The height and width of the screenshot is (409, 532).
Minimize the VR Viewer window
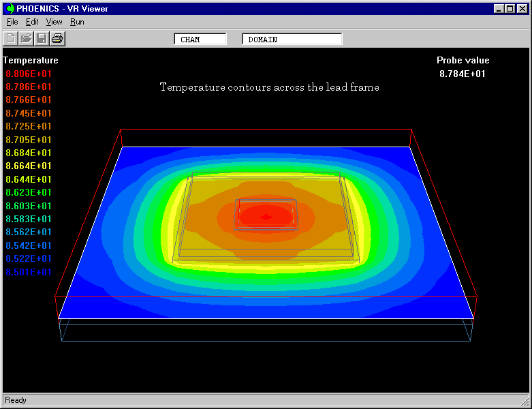(499, 9)
